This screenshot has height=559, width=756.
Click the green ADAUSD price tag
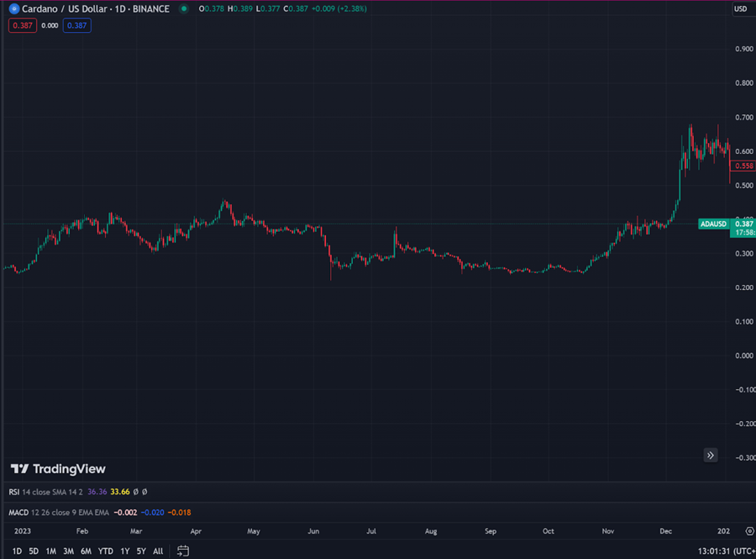pos(726,224)
